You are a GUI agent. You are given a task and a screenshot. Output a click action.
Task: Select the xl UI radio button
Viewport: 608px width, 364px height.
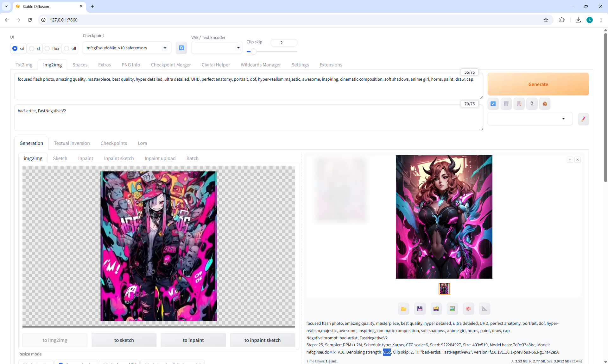coord(32,48)
